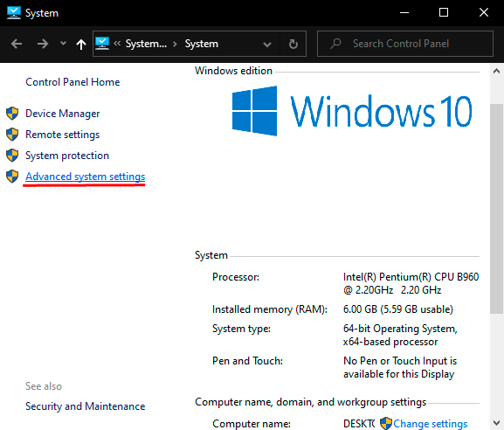Screen dimensions: 504x430
Task: Open Advanced system settings
Action: pyautogui.click(x=86, y=177)
